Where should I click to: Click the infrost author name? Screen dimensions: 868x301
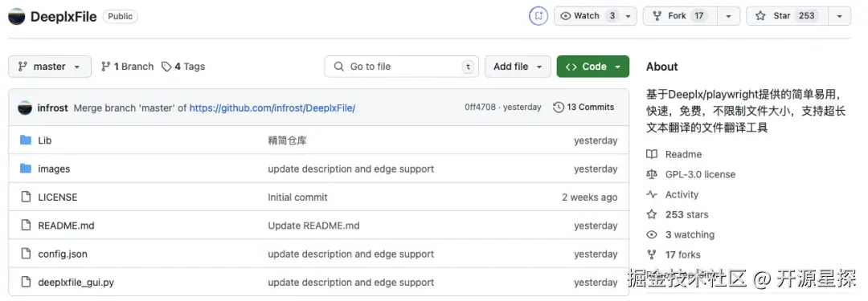tap(52, 108)
